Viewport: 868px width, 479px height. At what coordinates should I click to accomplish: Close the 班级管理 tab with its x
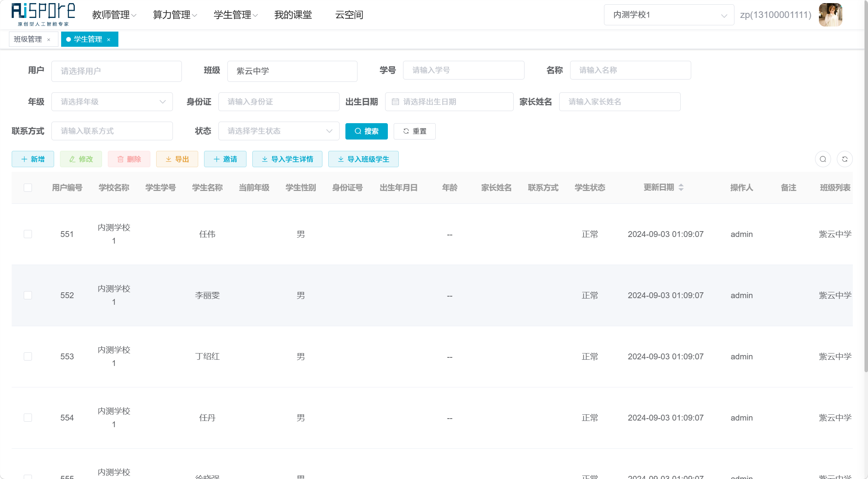pyautogui.click(x=49, y=39)
